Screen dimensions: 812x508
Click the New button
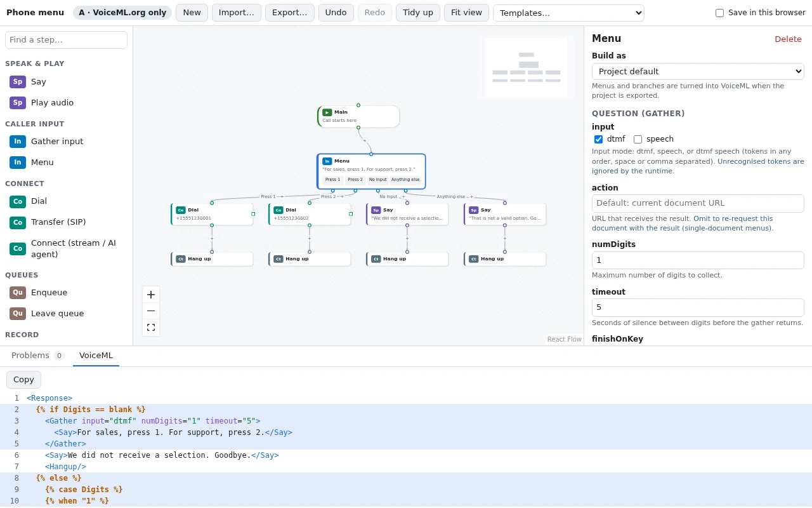point(192,13)
